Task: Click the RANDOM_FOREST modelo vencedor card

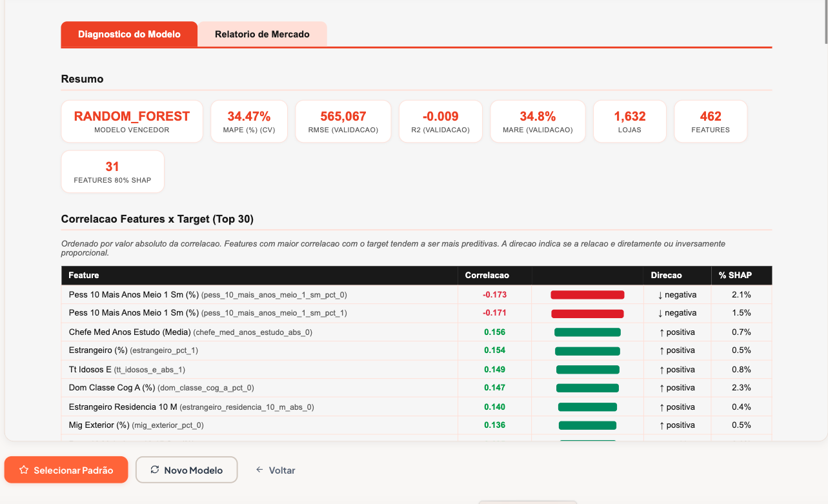Action: pyautogui.click(x=132, y=121)
